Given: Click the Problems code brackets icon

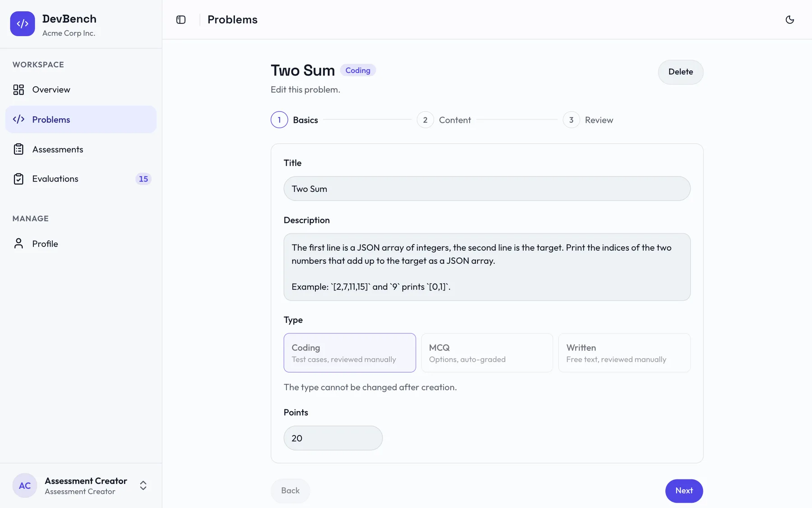Looking at the screenshot, I should click(x=18, y=119).
